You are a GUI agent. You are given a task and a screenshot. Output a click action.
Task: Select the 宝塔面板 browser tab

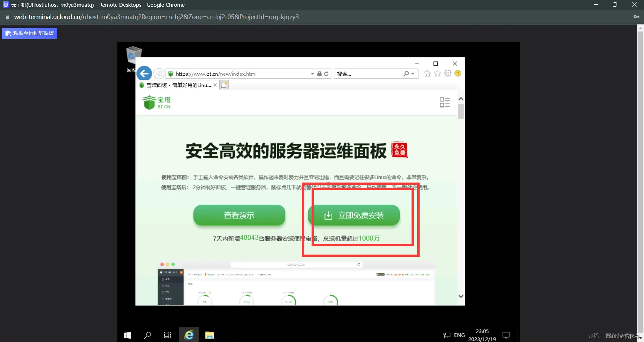pos(177,85)
